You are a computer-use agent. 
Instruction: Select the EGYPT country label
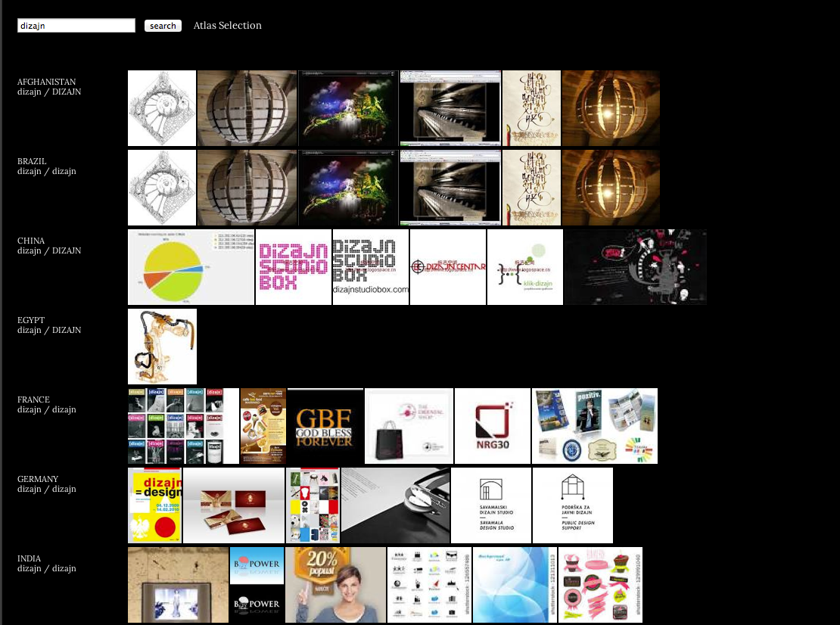coord(30,320)
